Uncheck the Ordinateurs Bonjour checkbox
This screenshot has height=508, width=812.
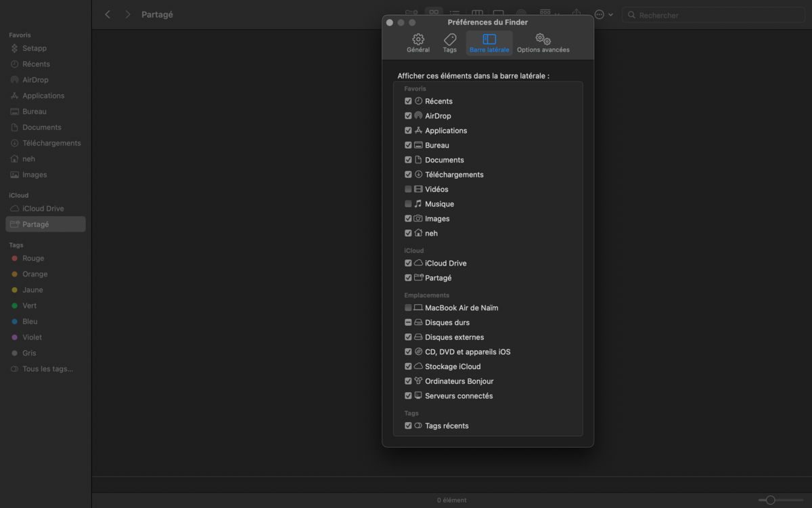[x=408, y=381]
